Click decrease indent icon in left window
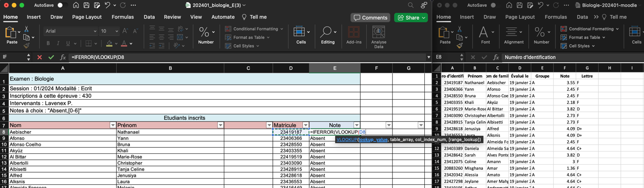644x188 pixels. coord(152,46)
